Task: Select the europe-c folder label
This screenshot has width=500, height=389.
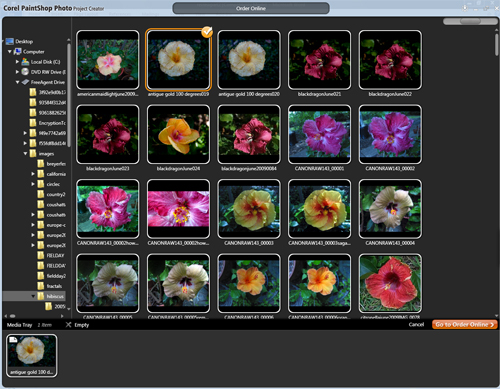Action: tap(56, 225)
